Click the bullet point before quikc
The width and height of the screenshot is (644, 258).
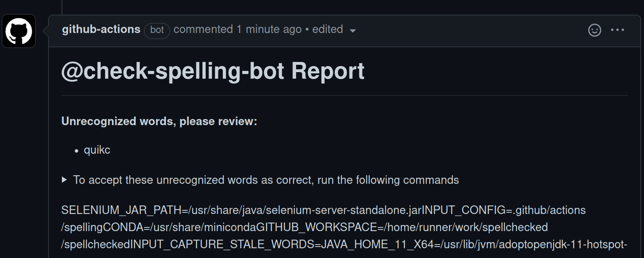click(76, 151)
